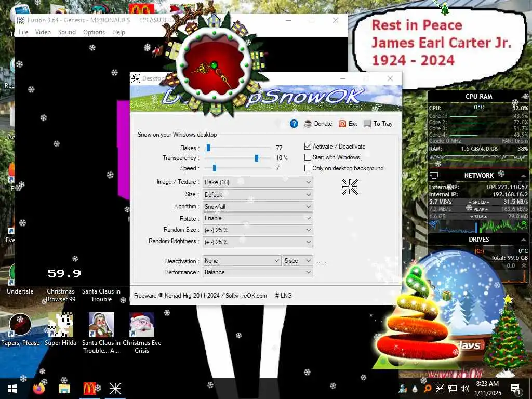Open the Christmas Eve Crisis desktop shortcut
532x399 pixels.
click(142, 333)
